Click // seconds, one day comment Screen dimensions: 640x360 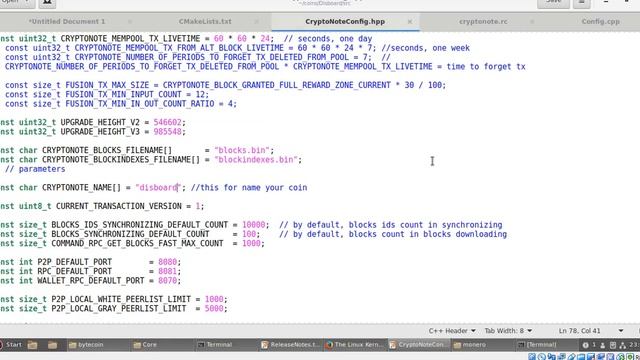(328, 39)
